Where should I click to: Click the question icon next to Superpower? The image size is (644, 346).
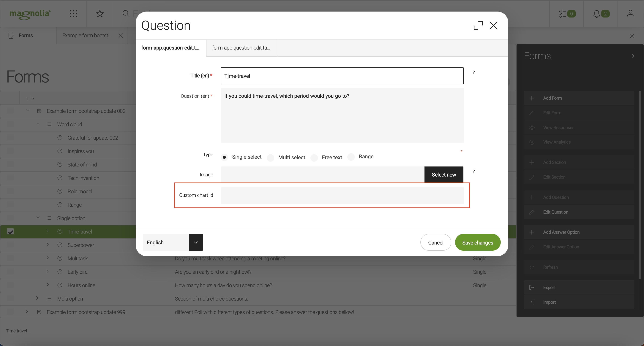60,245
